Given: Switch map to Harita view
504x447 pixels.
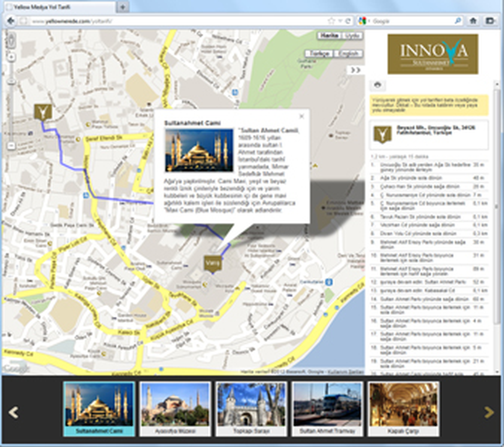Looking at the screenshot, I should click(x=329, y=36).
